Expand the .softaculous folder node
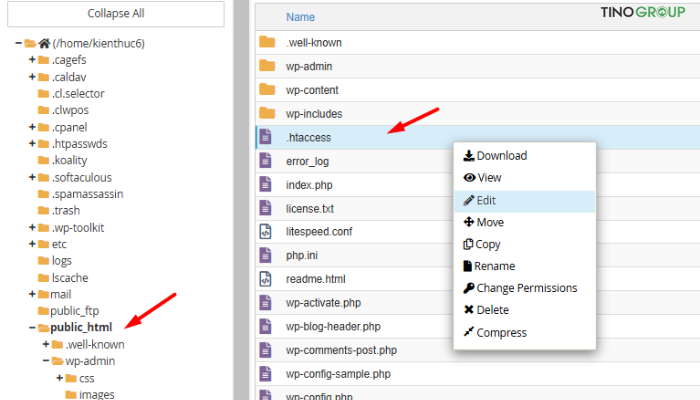The height and width of the screenshot is (400, 700). coord(32,177)
